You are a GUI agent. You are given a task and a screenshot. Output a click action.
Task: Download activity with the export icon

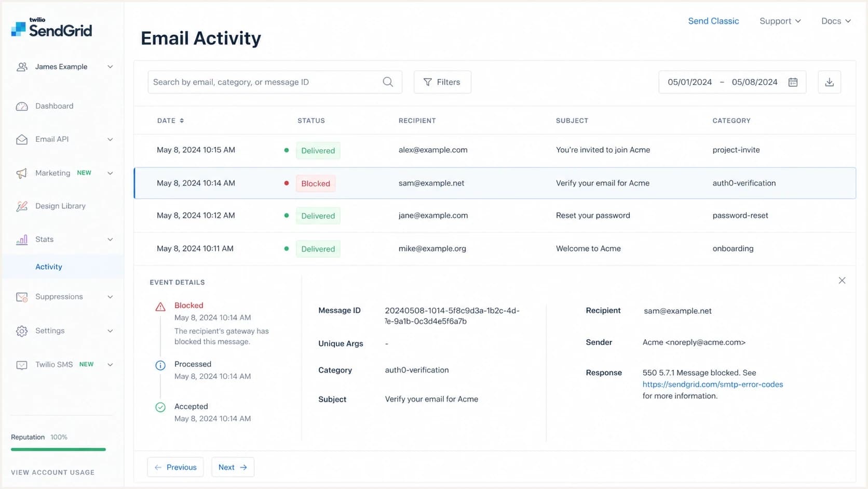click(830, 82)
